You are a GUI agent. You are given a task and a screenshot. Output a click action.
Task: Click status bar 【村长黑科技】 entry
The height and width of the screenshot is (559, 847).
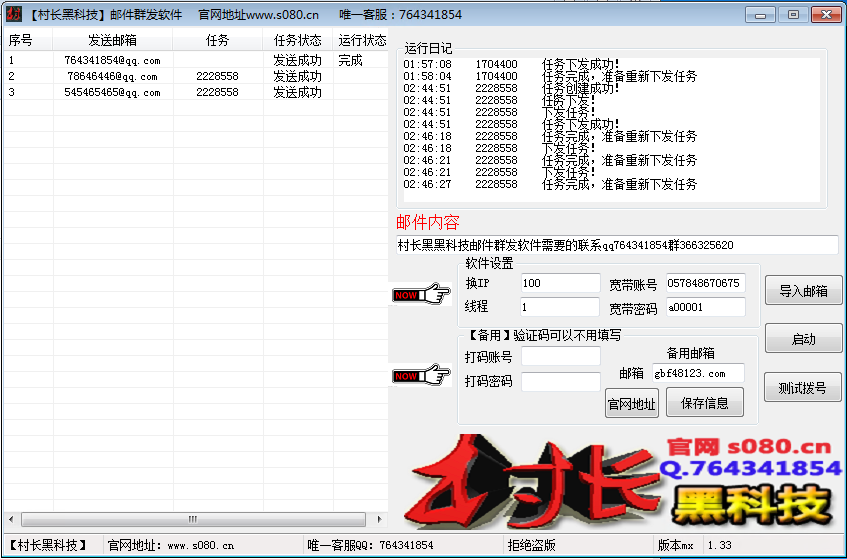tap(47, 545)
